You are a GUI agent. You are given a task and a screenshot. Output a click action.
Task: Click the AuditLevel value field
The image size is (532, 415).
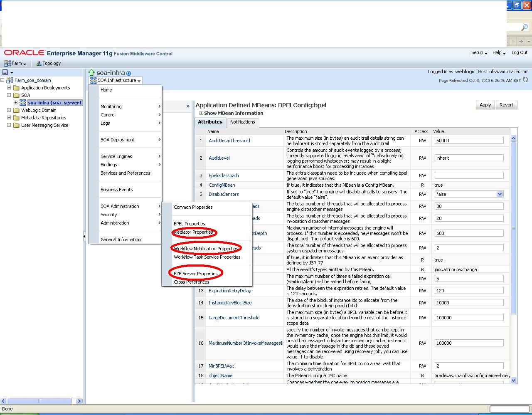click(469, 158)
